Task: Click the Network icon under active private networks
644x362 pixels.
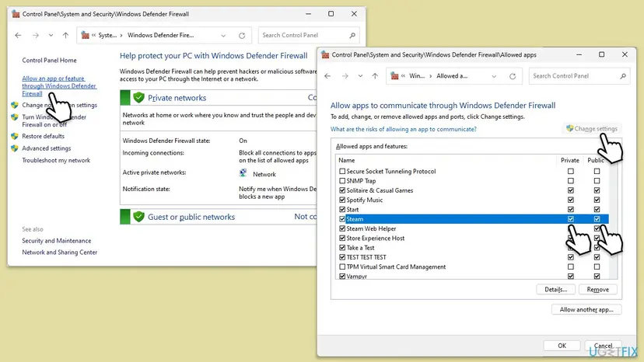Action: pyautogui.click(x=243, y=173)
